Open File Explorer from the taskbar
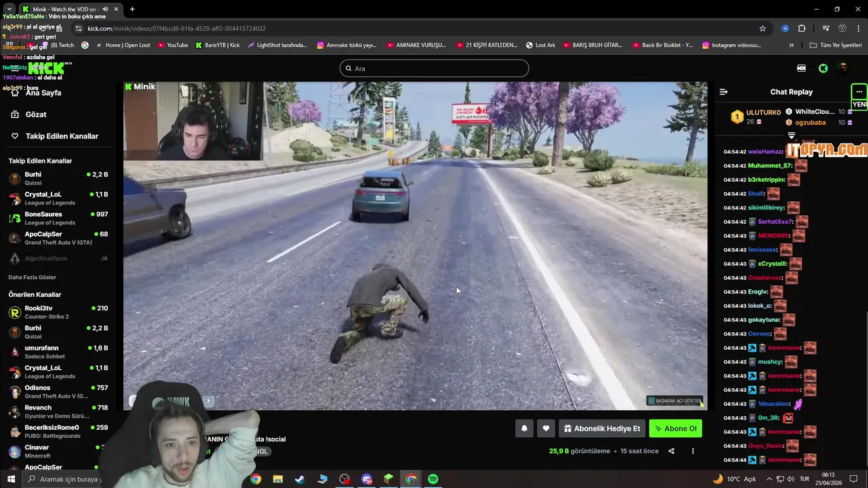868x488 pixels. click(x=277, y=479)
